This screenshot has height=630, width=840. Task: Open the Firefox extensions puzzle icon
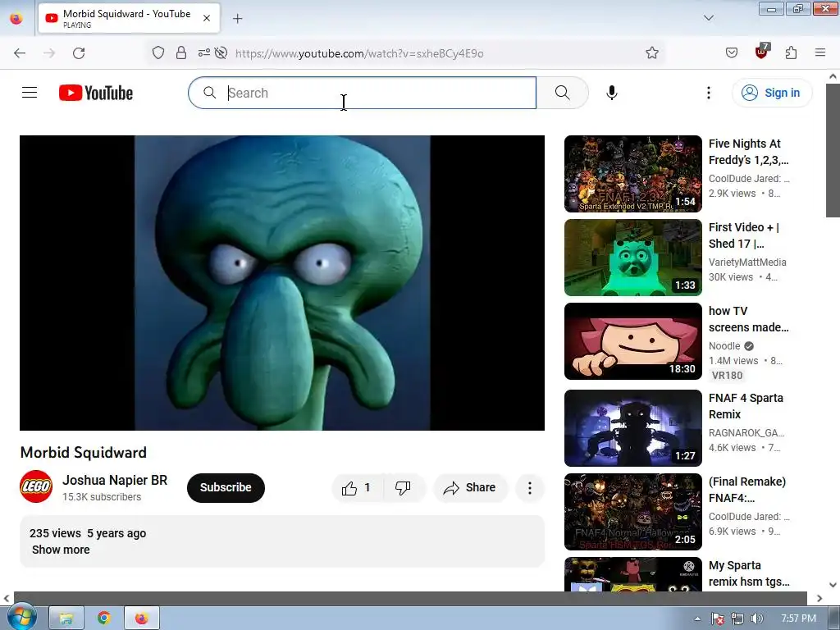(x=792, y=52)
